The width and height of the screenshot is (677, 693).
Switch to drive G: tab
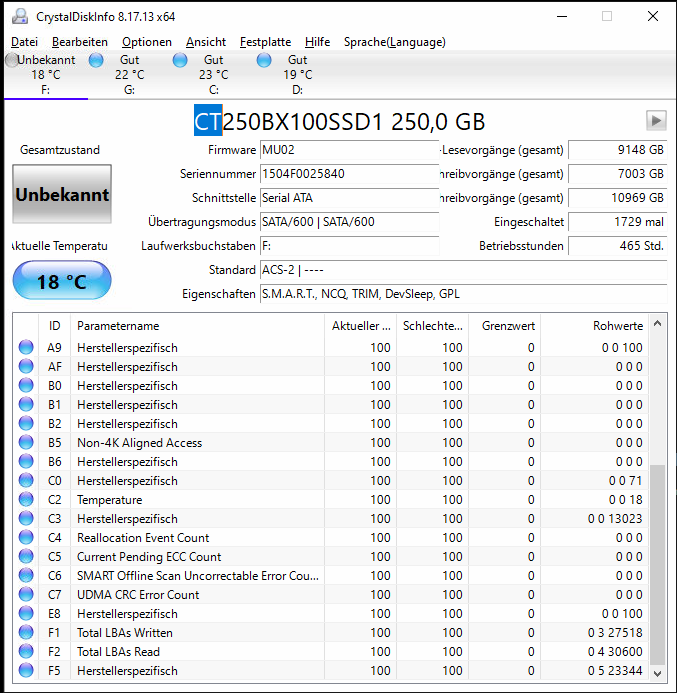tap(130, 75)
